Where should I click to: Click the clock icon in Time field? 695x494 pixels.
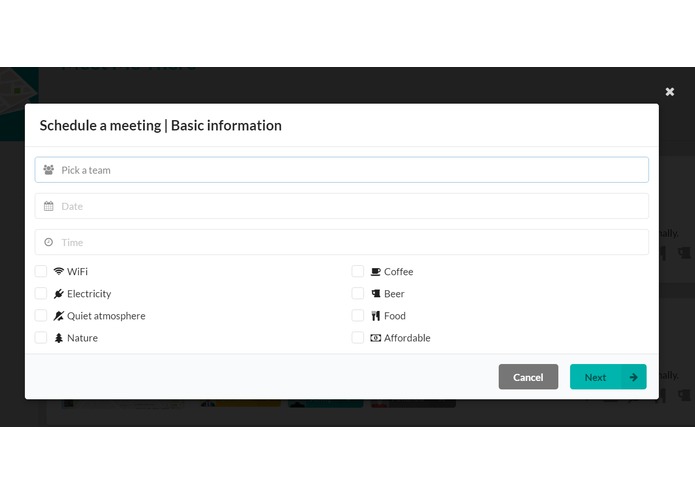49,242
